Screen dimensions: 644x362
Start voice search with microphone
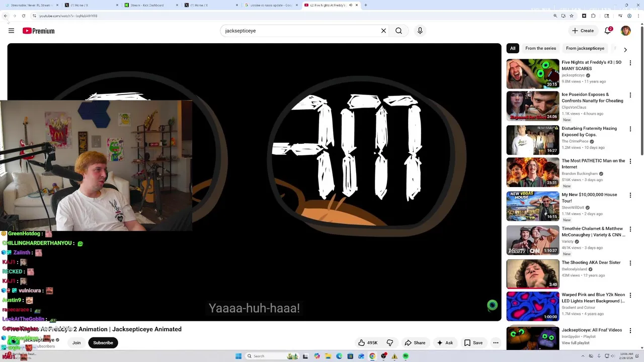coord(420,31)
